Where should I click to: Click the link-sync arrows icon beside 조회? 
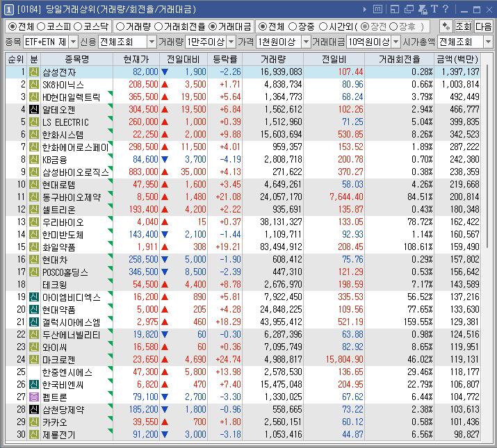(446, 26)
